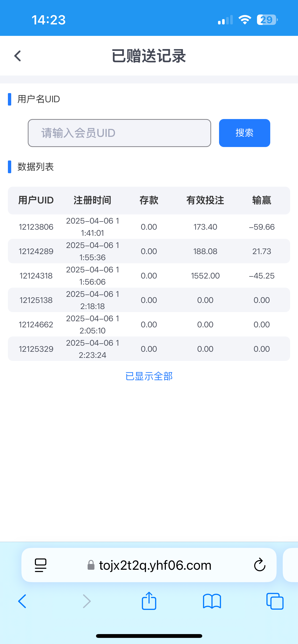
Task: Tap the battery indicator in status bar
Action: pyautogui.click(x=267, y=20)
